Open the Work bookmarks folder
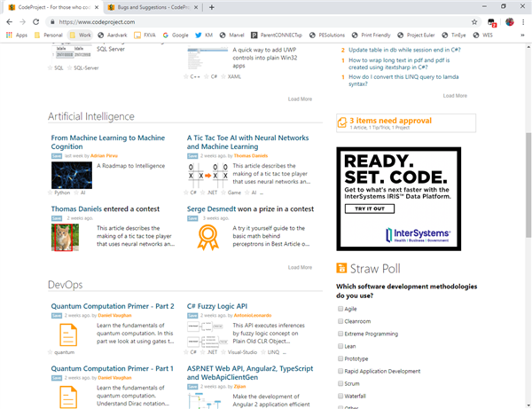 pyautogui.click(x=81, y=35)
